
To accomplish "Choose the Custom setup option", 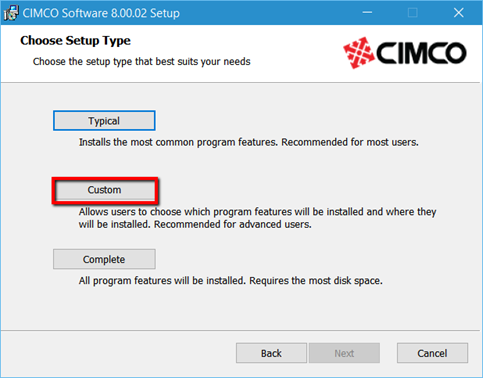I will pos(105,190).
